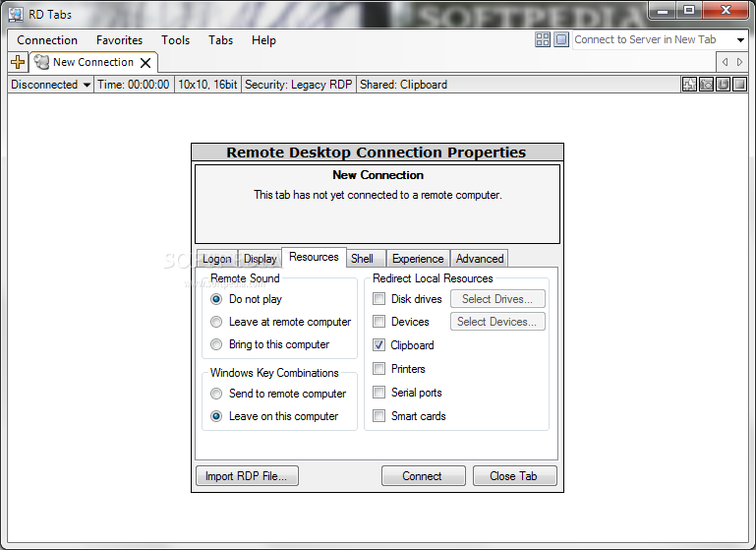This screenshot has height=550, width=756.
Task: Switch to the Experience tab
Action: 418,259
